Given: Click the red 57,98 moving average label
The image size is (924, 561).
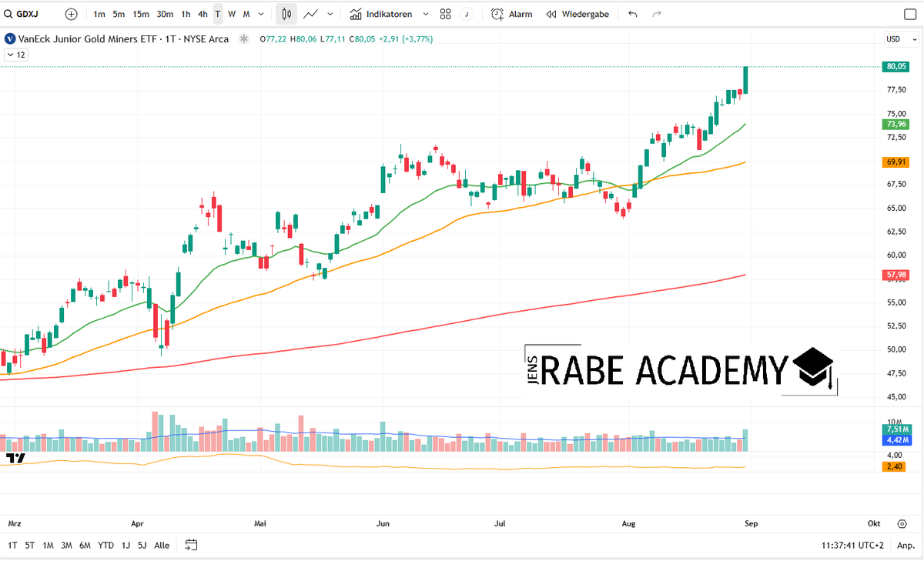Looking at the screenshot, I should 896,275.
